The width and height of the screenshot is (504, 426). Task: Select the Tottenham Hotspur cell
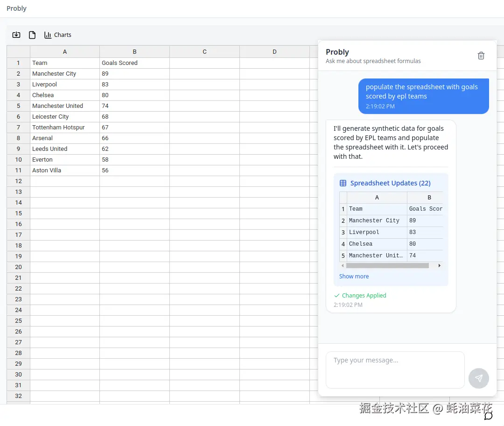(x=65, y=128)
